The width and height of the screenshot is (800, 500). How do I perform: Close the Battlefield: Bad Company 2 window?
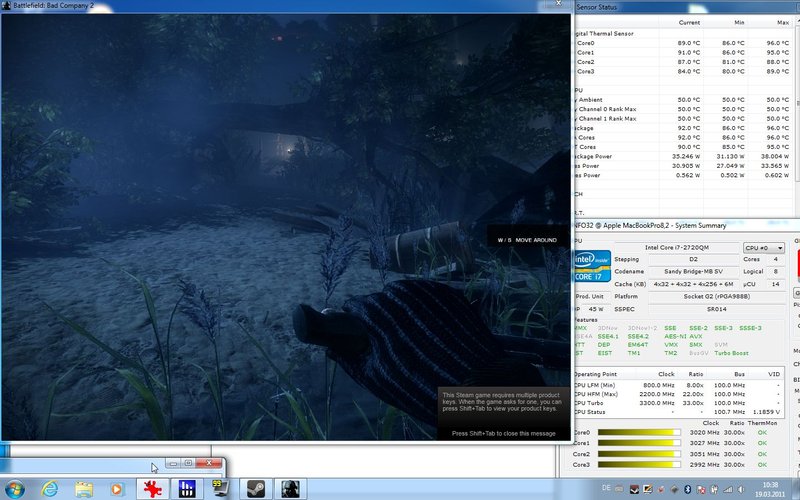point(559,3)
